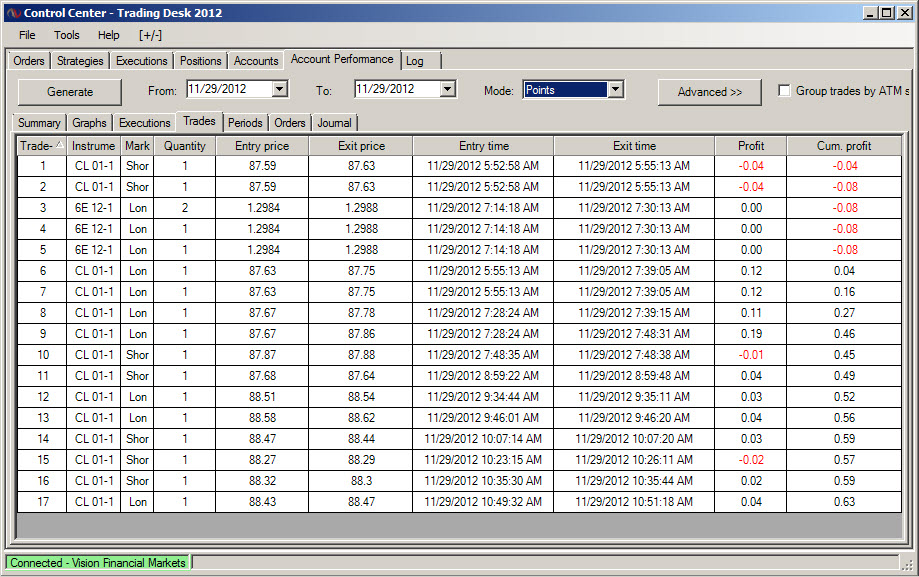Open the Journal sub-tab
The image size is (919, 577).
[x=334, y=123]
